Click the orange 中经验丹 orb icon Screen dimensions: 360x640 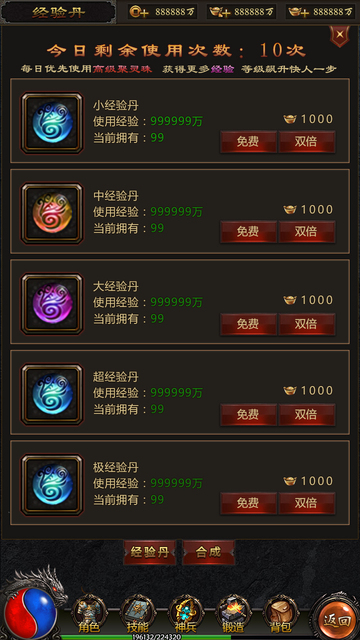[52, 213]
